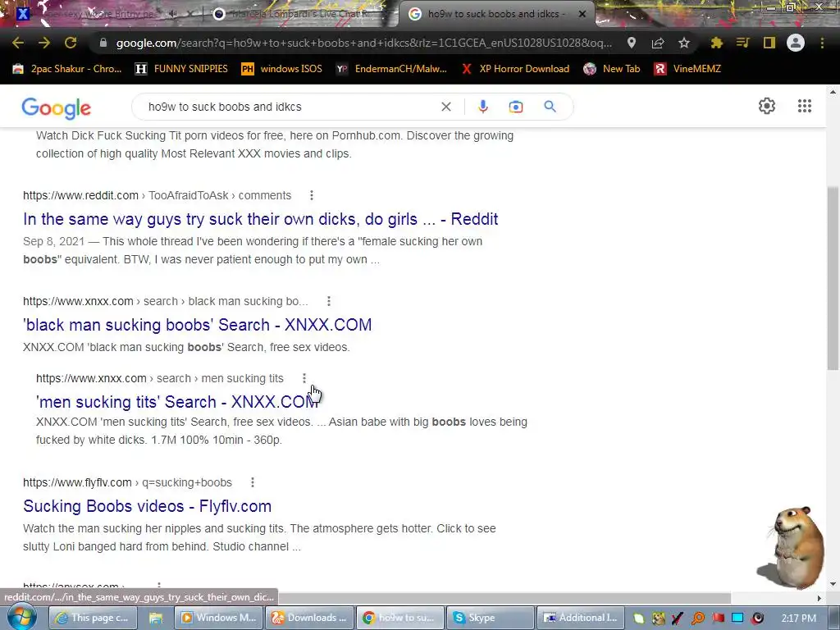Go back using the browser back arrow
This screenshot has width=840, height=630.
pos(17,43)
